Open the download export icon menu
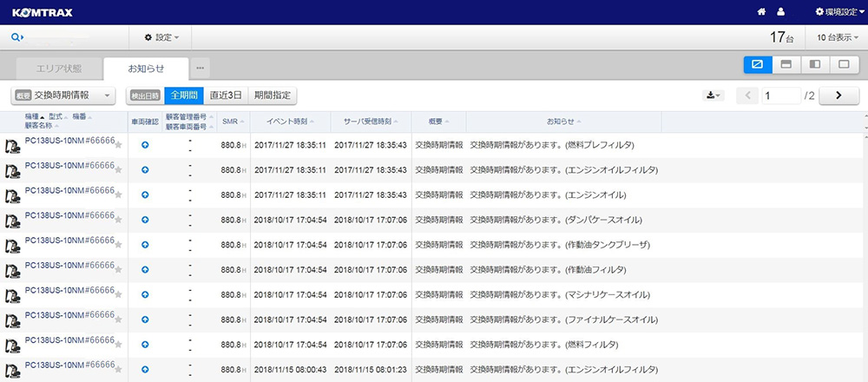This screenshot has height=382, width=868. [713, 95]
